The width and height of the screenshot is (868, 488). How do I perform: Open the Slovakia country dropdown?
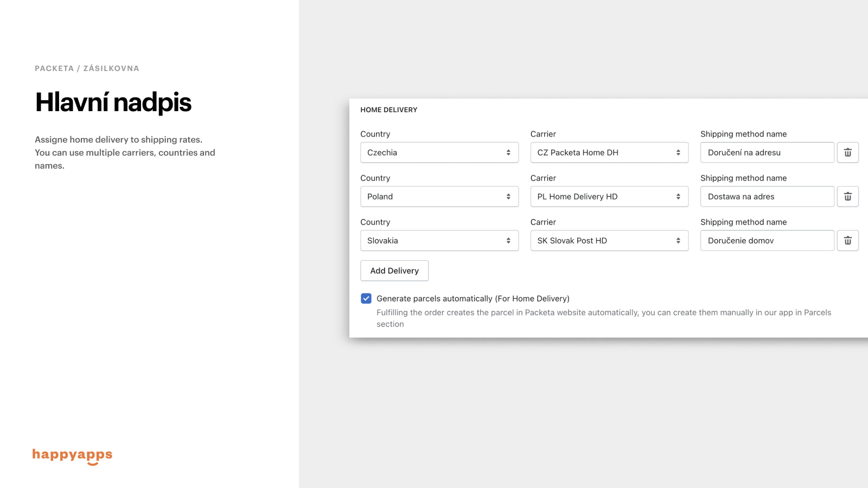coord(439,240)
